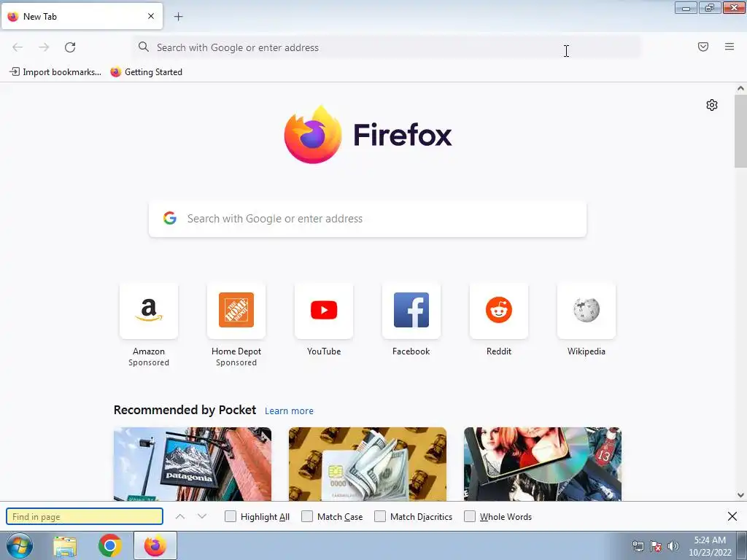Click the Show desktop button
The width and height of the screenshot is (747, 560).
coord(742,545)
